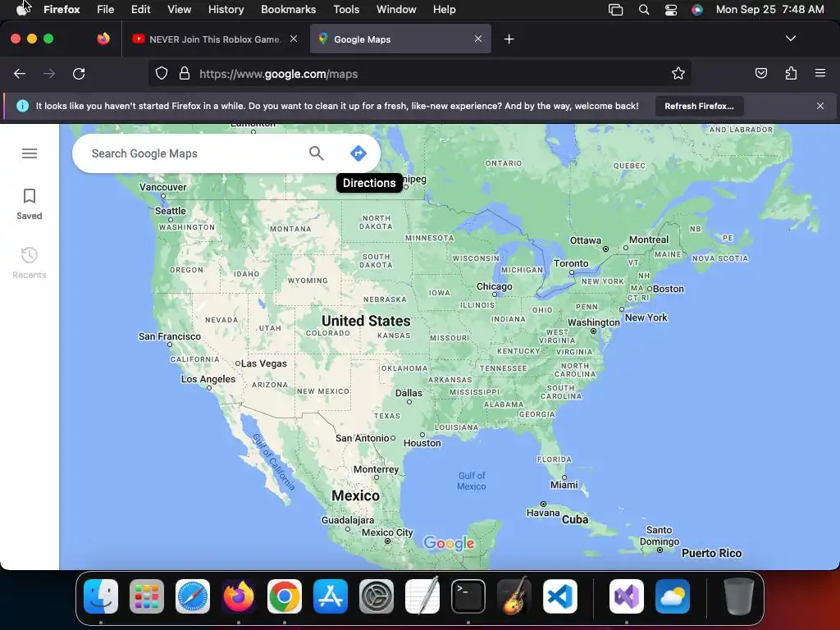
Task: Open Directions in Google Maps
Action: tap(358, 153)
